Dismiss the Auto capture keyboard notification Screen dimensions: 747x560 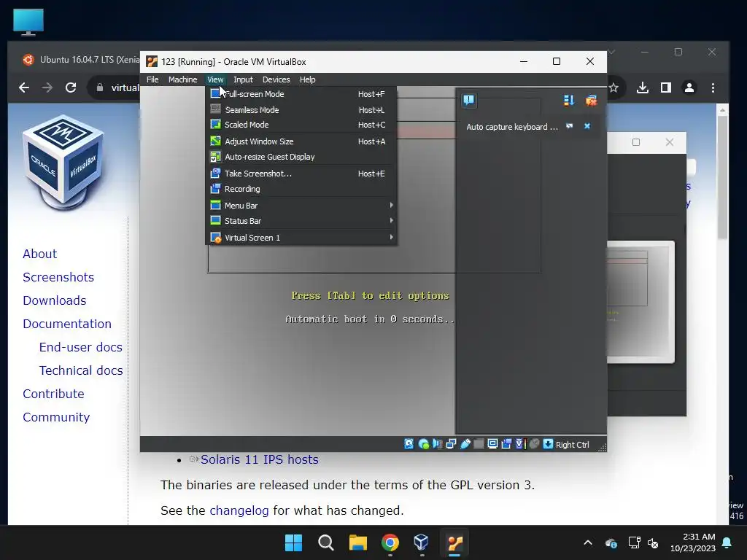coord(587,126)
